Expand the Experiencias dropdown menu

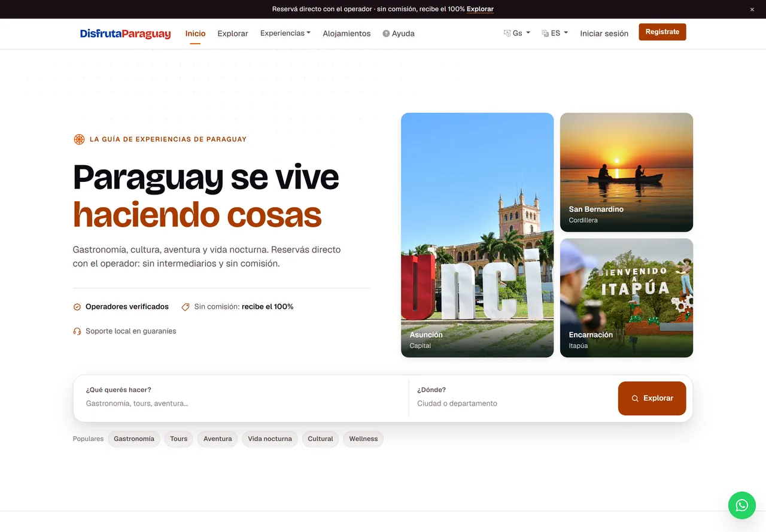coord(285,34)
